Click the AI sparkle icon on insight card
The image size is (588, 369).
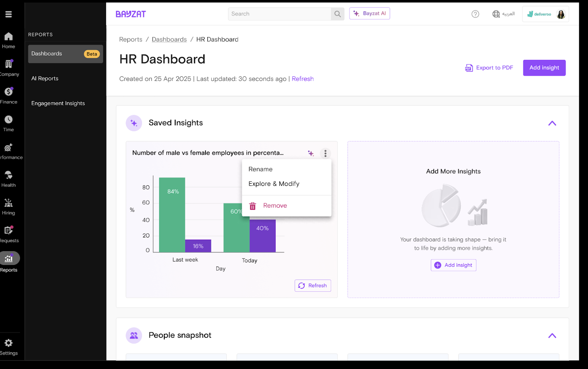tap(311, 153)
